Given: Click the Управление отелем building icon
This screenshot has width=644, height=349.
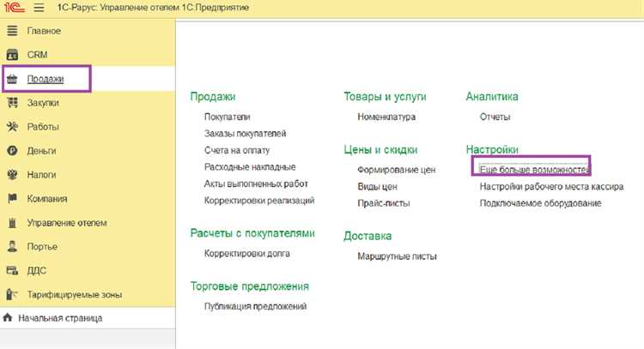Looking at the screenshot, I should click(x=12, y=223).
